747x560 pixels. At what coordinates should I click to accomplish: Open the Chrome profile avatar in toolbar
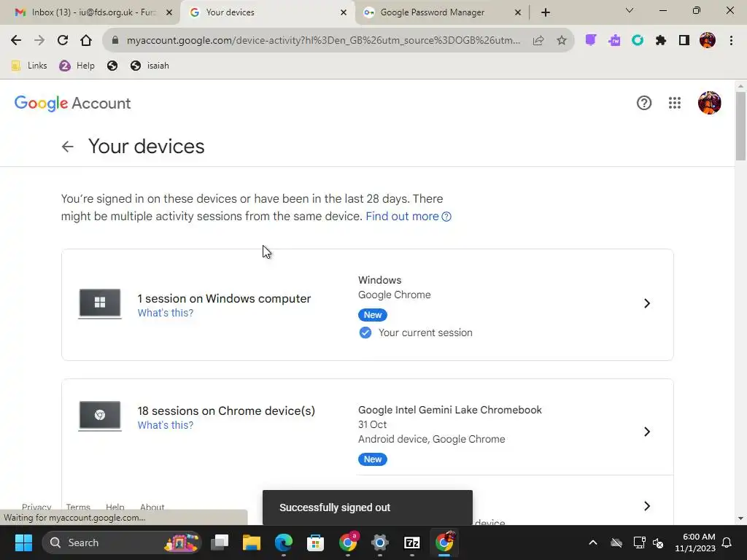[x=708, y=41]
